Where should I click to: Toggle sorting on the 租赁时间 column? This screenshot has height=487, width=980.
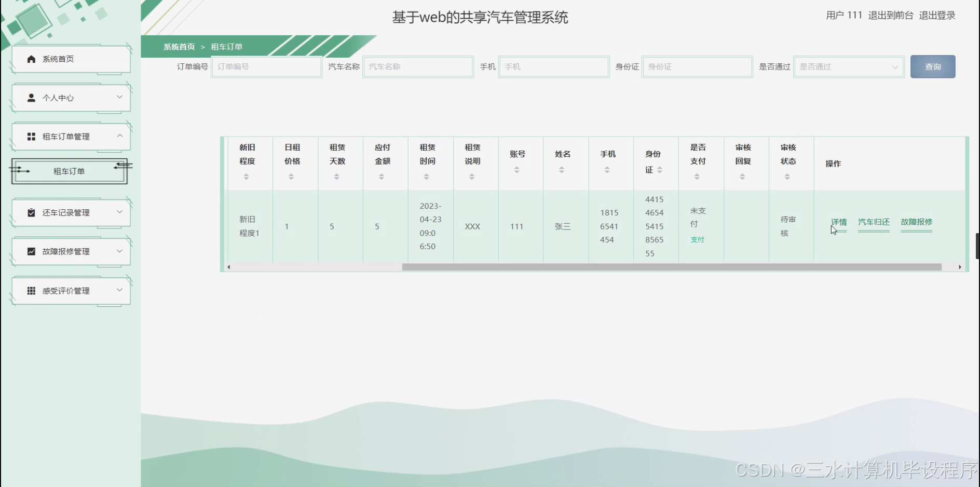tap(427, 175)
